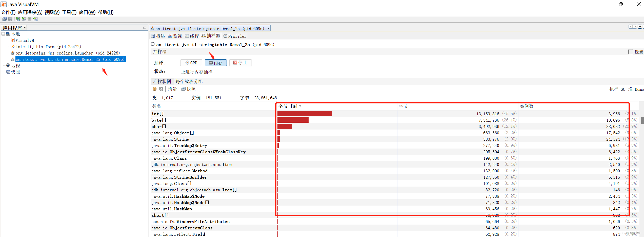Screen dimensions: 644x237
Task: Open the 每个线程分配 per-thread allocations tab
Action: [x=189, y=81]
